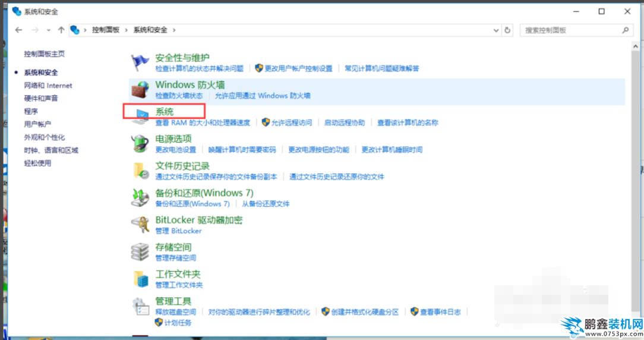Click the 电源选项 battery icon
Image resolution: width=644 pixels, height=340 pixels.
140,144
